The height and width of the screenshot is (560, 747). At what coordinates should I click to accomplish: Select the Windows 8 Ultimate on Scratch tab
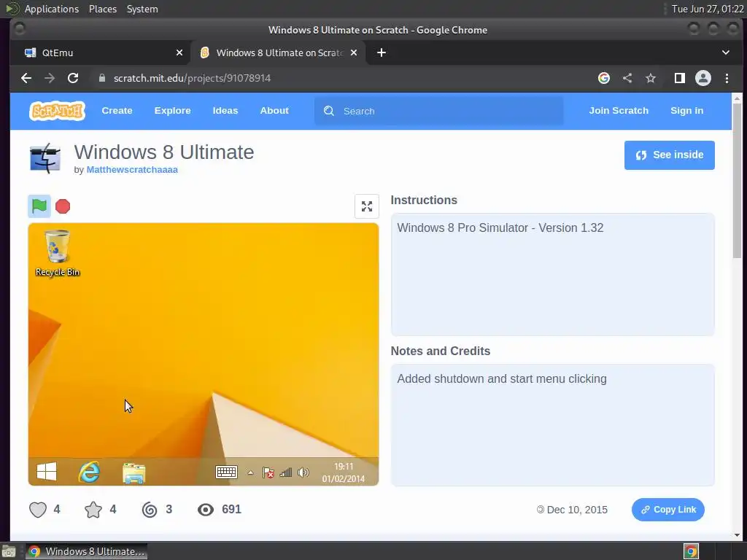click(279, 52)
